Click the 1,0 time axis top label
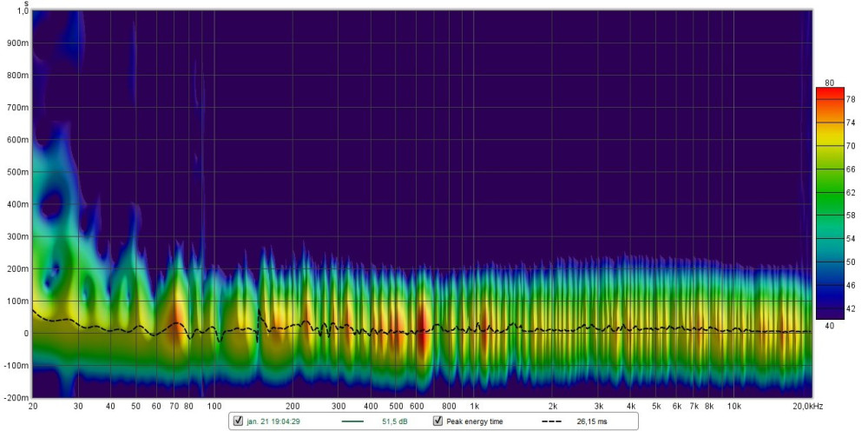868x431 pixels. pyautogui.click(x=21, y=12)
